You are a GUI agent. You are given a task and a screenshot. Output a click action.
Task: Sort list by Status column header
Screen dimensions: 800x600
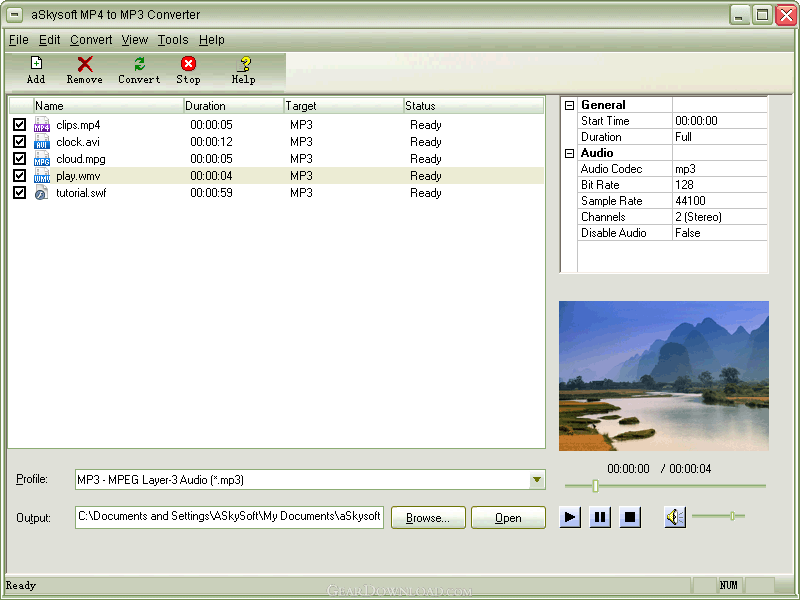pos(473,106)
